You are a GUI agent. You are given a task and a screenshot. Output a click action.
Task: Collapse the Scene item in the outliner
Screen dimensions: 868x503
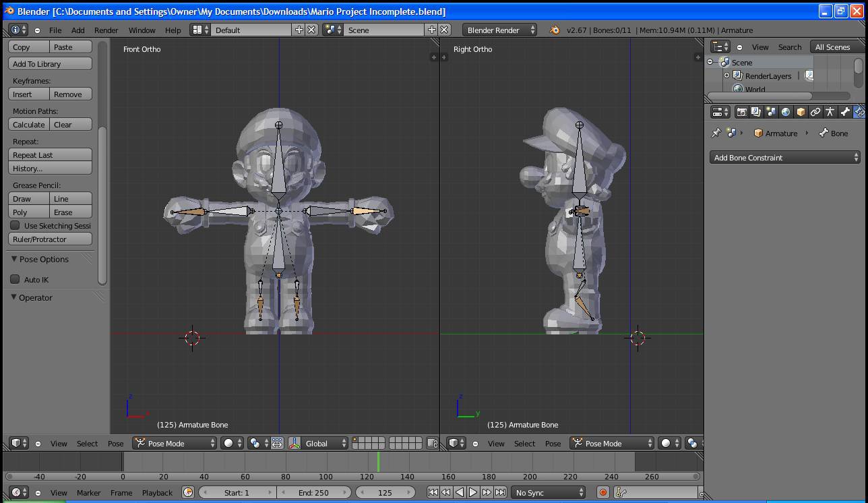click(710, 62)
